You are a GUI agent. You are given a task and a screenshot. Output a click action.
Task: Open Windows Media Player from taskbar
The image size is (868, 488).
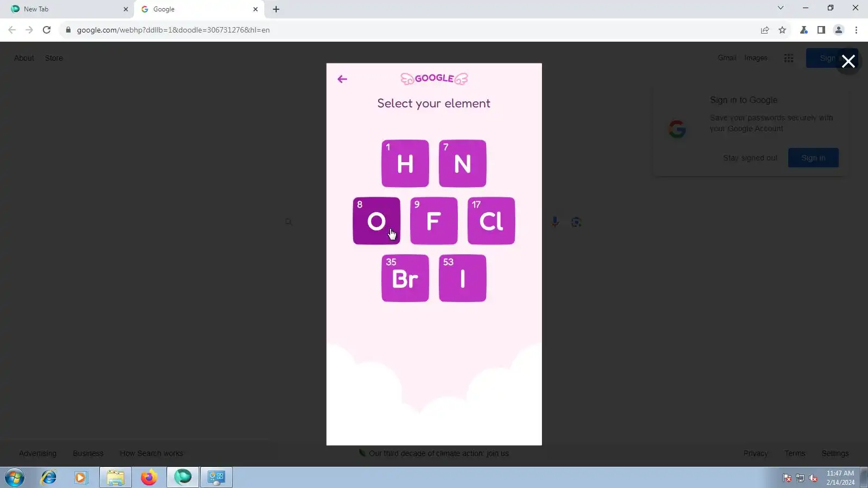[81, 478]
